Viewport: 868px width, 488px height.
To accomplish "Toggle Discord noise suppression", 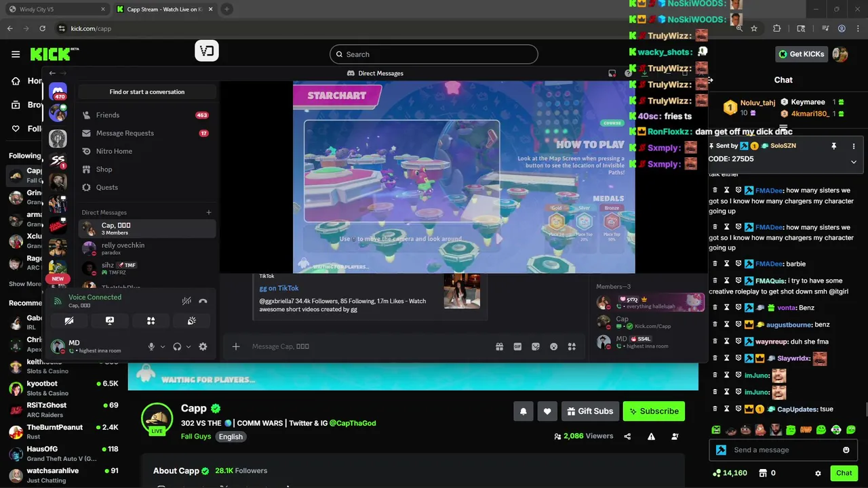I will coord(186,301).
